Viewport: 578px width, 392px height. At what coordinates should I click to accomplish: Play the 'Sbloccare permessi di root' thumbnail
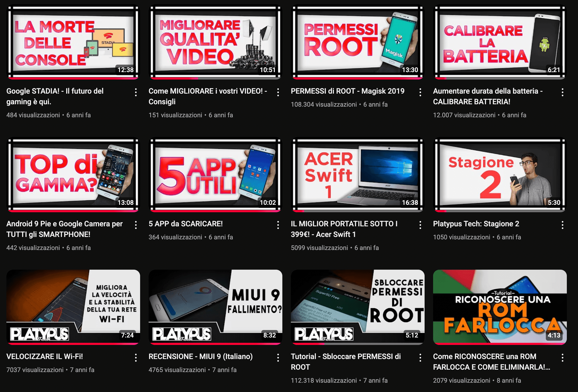358,307
